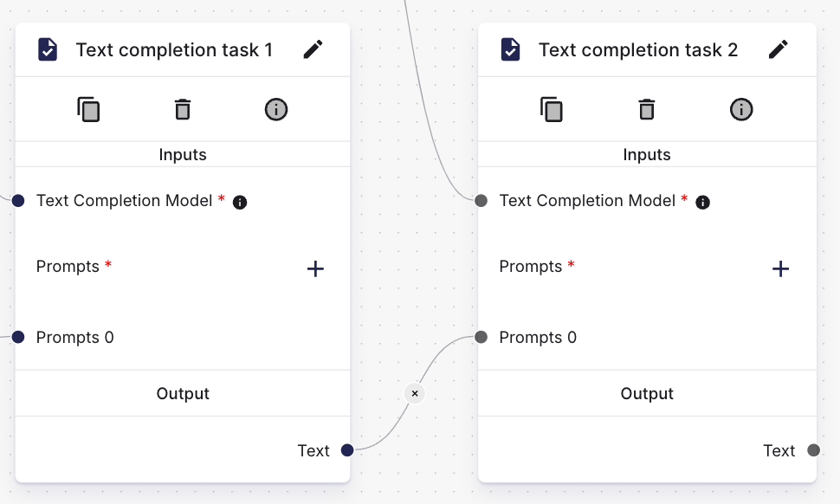Duplicate Text completion task 2 node
Image resolution: width=840 pixels, height=504 pixels.
point(552,109)
